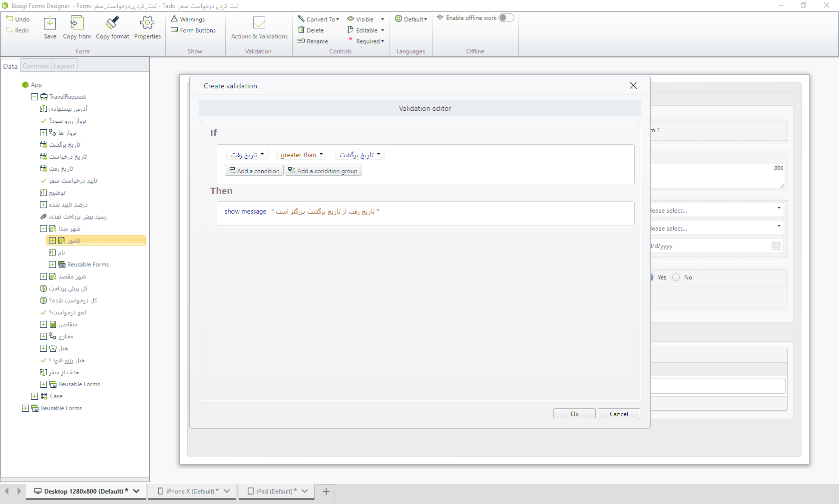
Task: Select the Yes radio button
Action: 652,277
